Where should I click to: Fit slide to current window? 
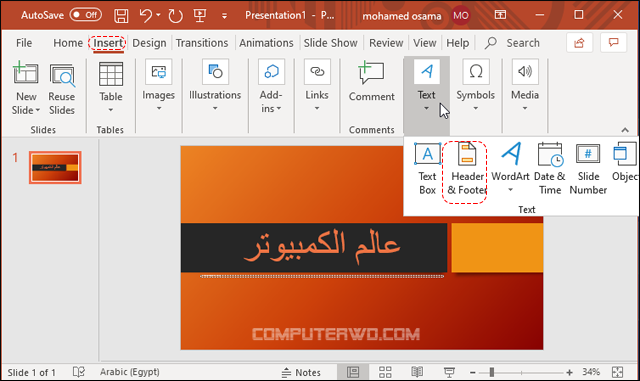click(x=618, y=372)
